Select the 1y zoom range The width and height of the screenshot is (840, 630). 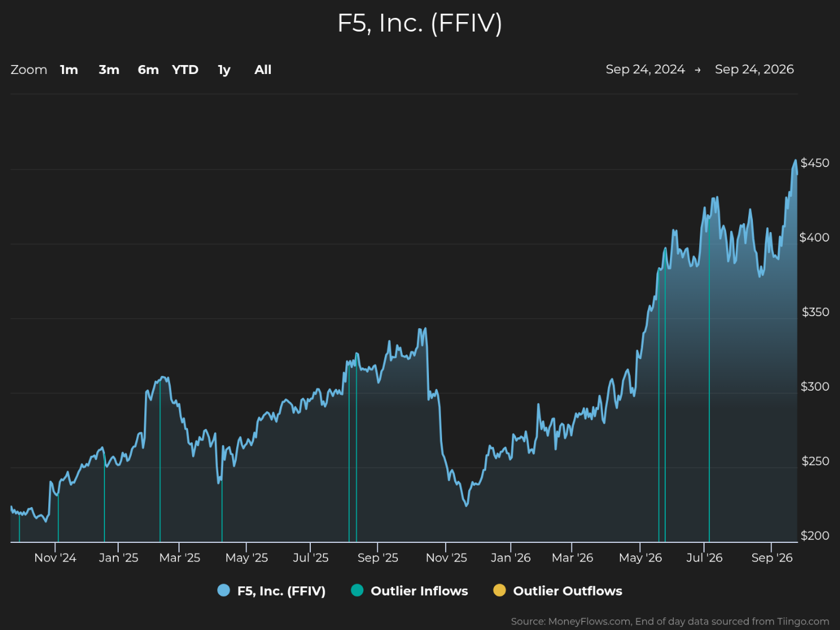tap(224, 70)
